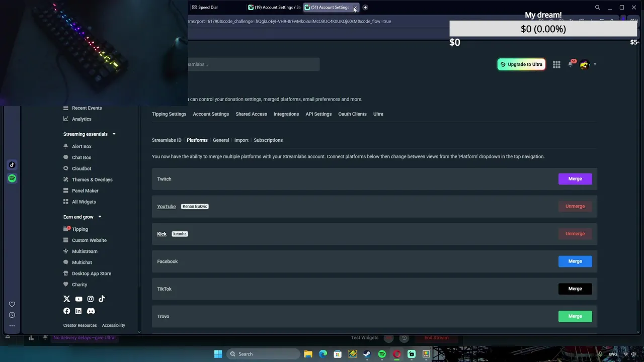Switch to Ultra tab
The width and height of the screenshot is (644, 362).
coord(378,114)
